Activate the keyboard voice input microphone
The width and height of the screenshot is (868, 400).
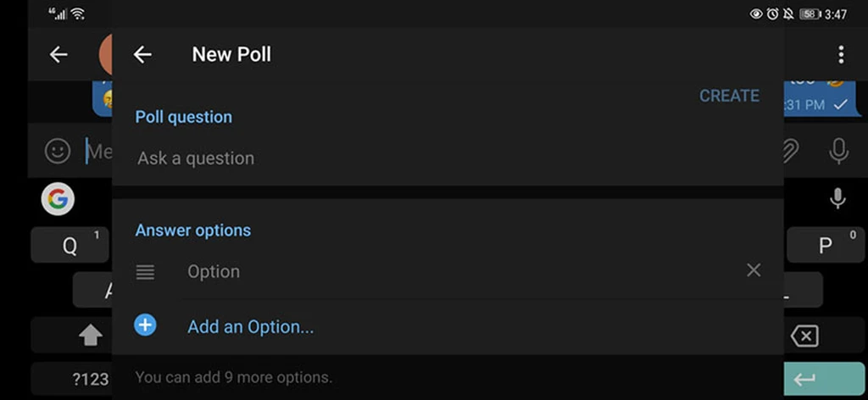pos(838,198)
